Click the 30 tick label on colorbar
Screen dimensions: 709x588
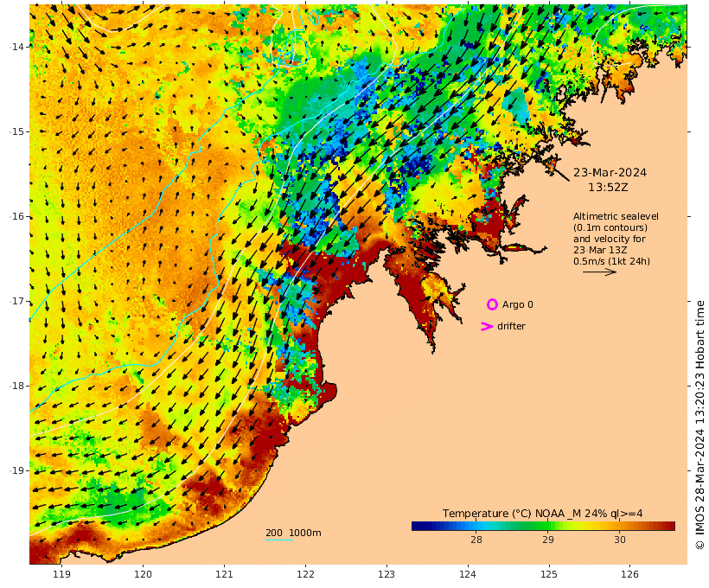tap(619, 540)
